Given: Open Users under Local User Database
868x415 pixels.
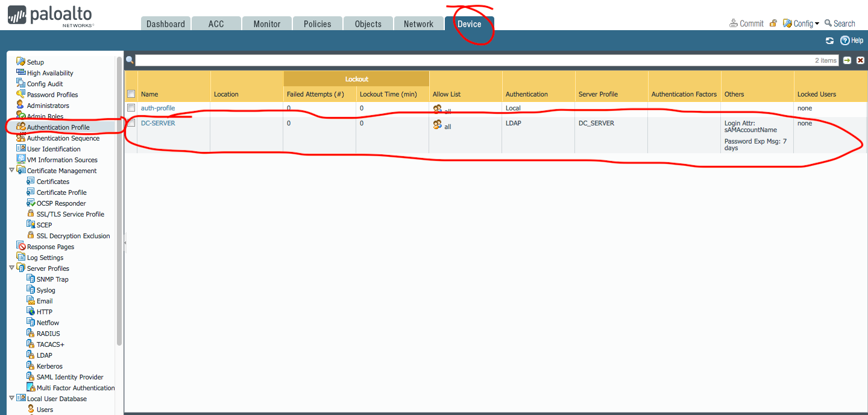Looking at the screenshot, I should pos(45,410).
